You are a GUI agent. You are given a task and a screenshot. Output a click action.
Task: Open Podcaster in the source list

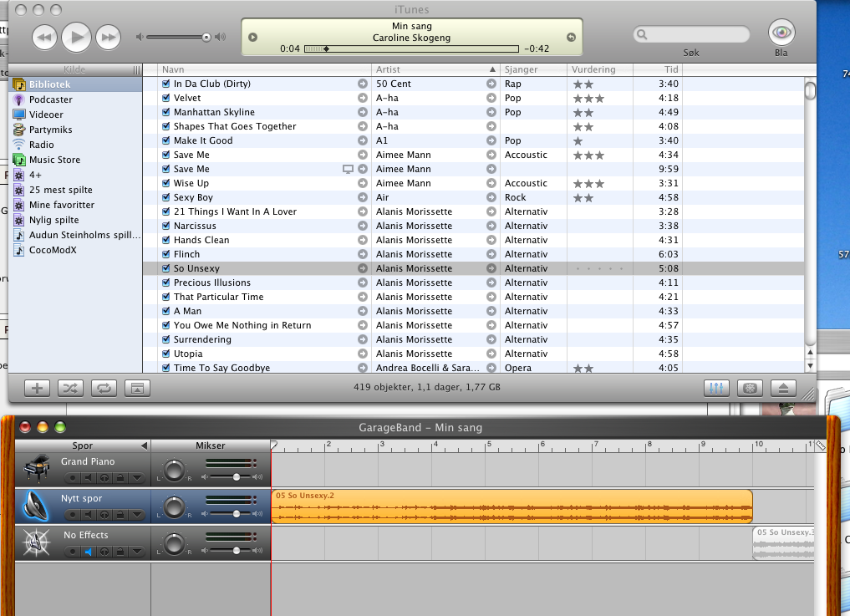pos(75,99)
